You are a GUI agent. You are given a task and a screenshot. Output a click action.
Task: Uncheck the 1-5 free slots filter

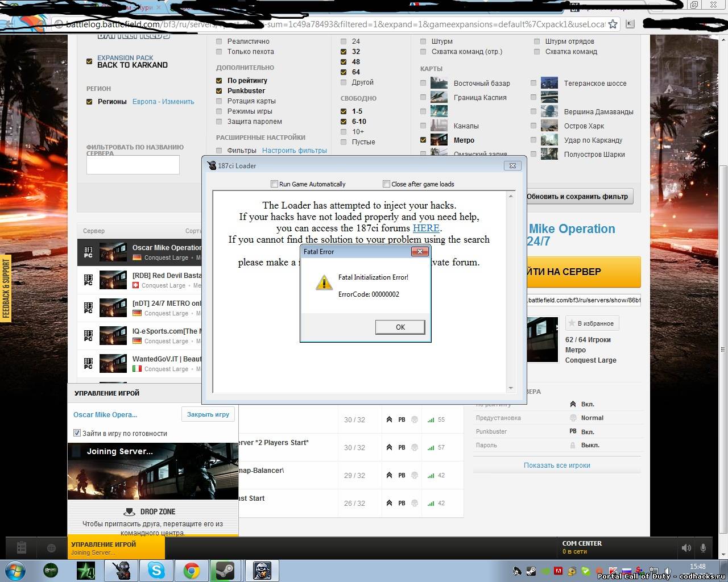tap(344, 111)
